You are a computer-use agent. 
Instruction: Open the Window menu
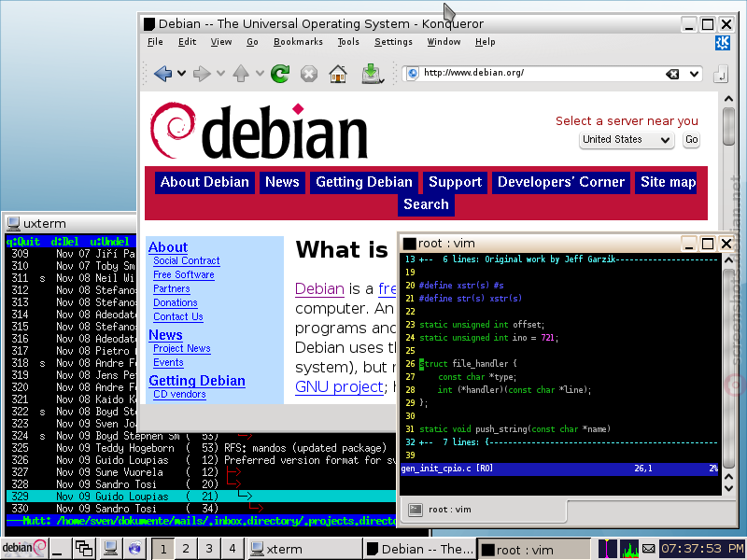coord(444,42)
